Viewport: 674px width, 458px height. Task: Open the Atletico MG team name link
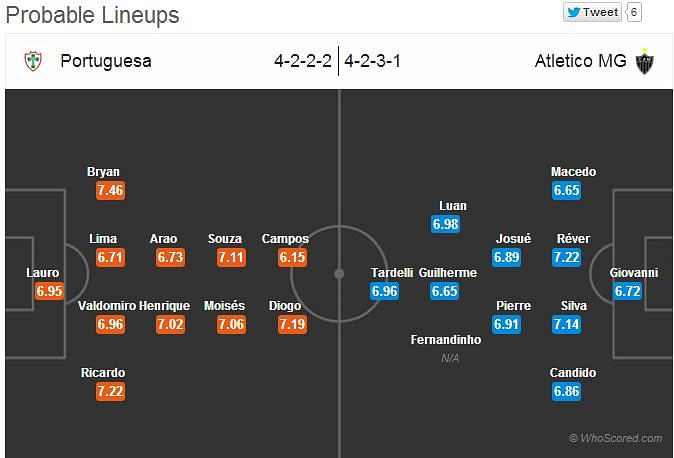click(580, 61)
